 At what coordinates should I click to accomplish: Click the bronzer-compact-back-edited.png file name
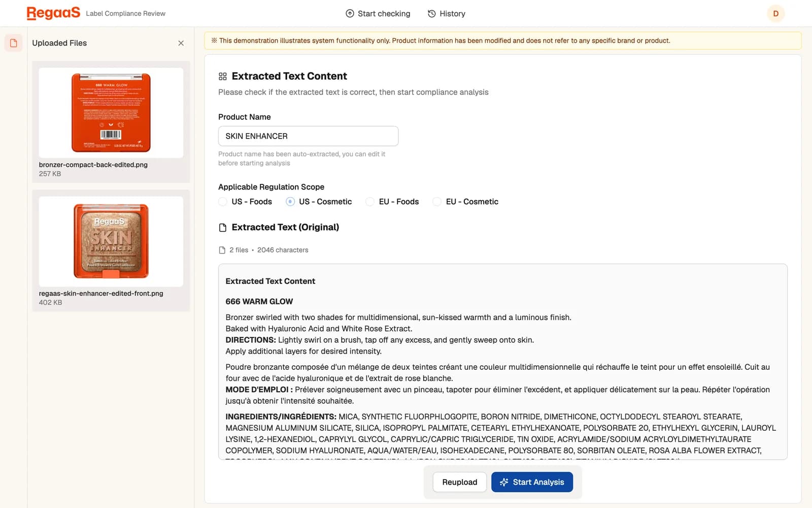coord(93,165)
